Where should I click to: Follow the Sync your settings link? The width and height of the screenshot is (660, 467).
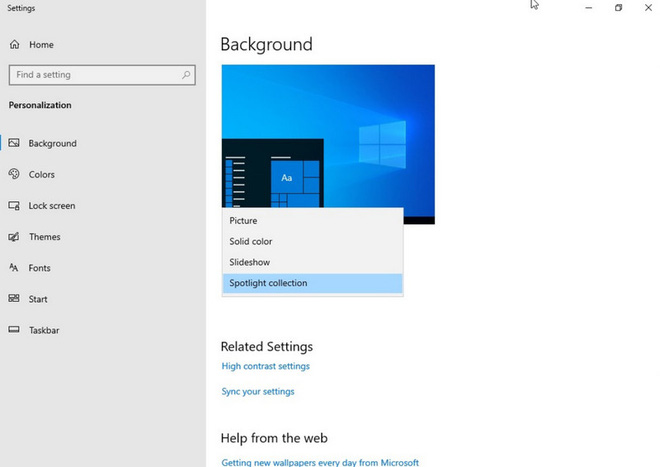click(x=258, y=391)
